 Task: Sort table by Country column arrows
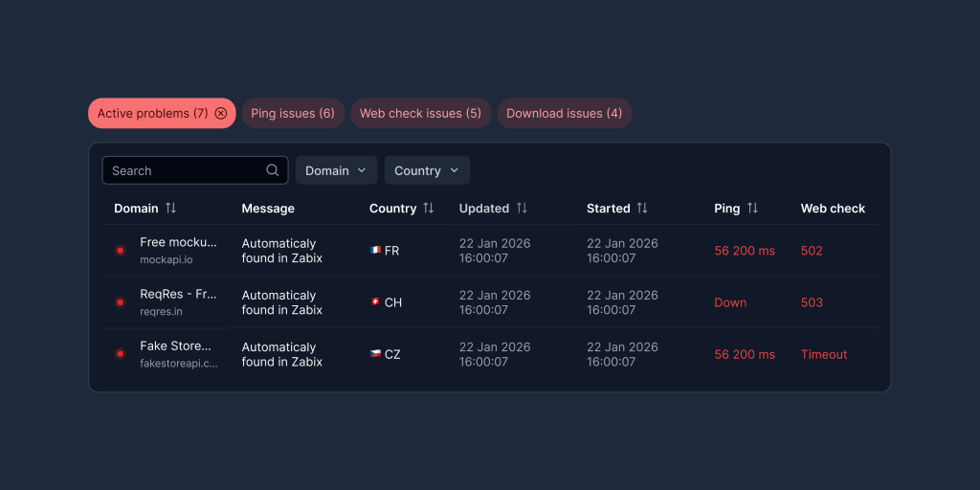point(428,208)
